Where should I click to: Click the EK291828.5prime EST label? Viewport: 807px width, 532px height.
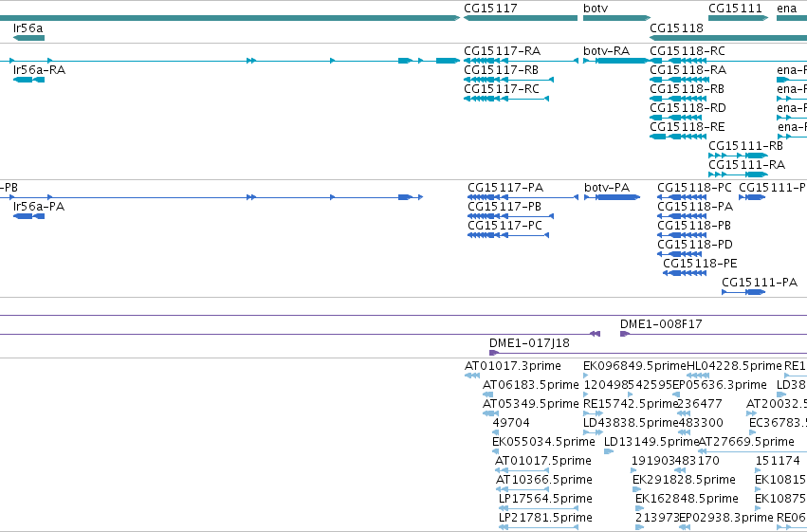click(684, 480)
